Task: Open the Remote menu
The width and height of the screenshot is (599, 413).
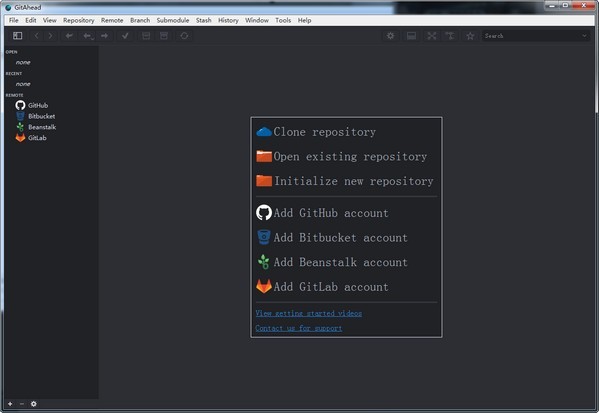Action: (x=112, y=20)
